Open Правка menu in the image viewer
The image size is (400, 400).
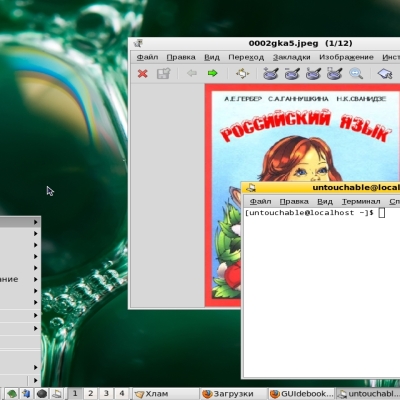pyautogui.click(x=181, y=57)
